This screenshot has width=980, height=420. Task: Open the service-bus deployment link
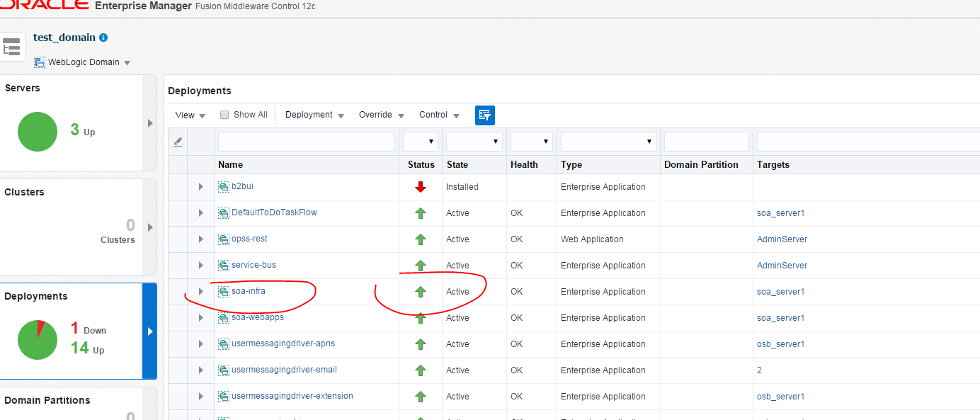tap(253, 265)
